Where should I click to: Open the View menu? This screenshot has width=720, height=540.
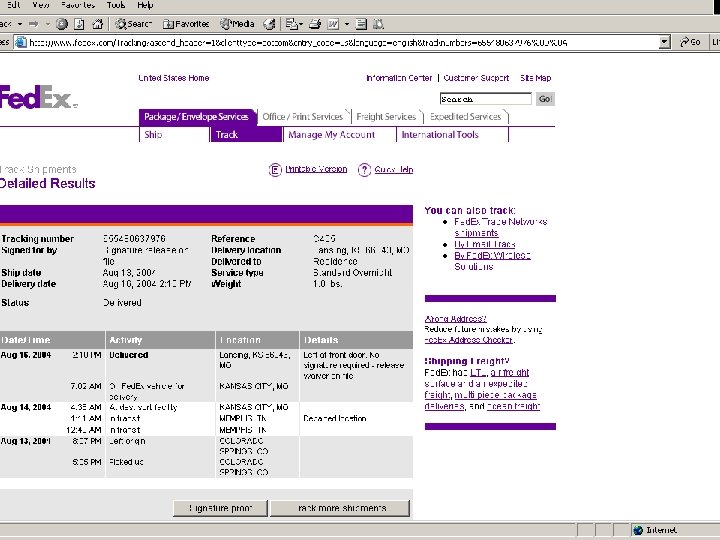[40, 5]
